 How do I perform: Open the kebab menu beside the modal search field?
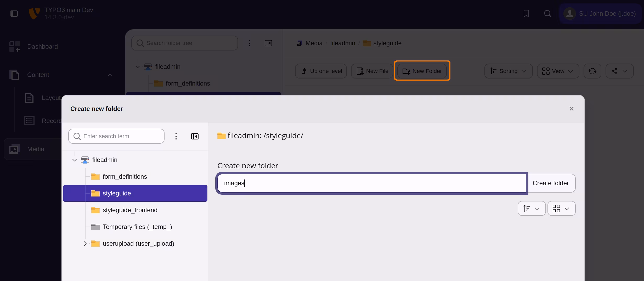(x=176, y=136)
